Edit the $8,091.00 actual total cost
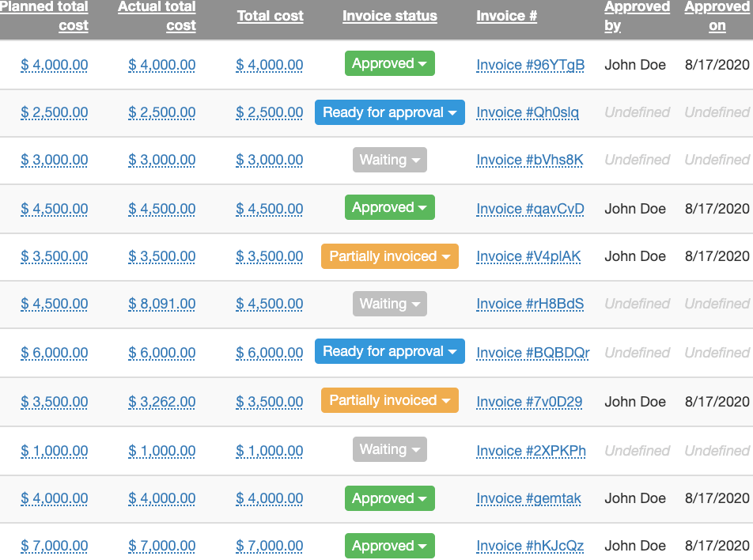Viewport: 753px width, 560px height. 162,304
